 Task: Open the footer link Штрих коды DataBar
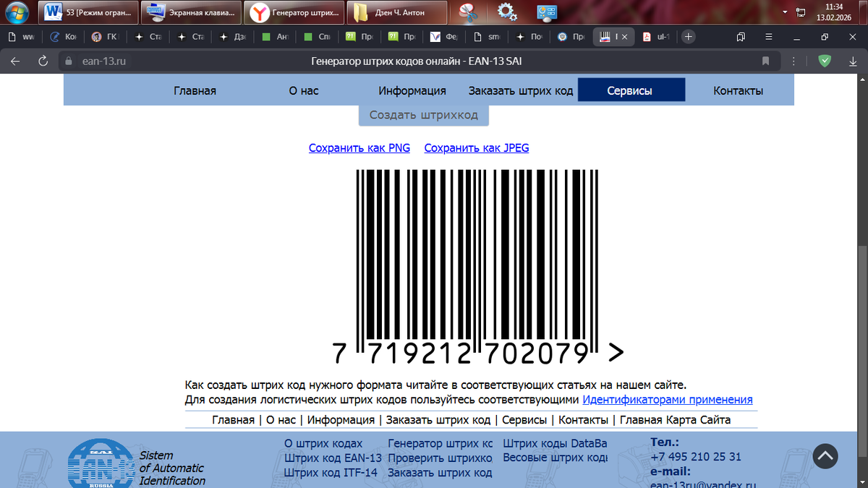tap(555, 444)
